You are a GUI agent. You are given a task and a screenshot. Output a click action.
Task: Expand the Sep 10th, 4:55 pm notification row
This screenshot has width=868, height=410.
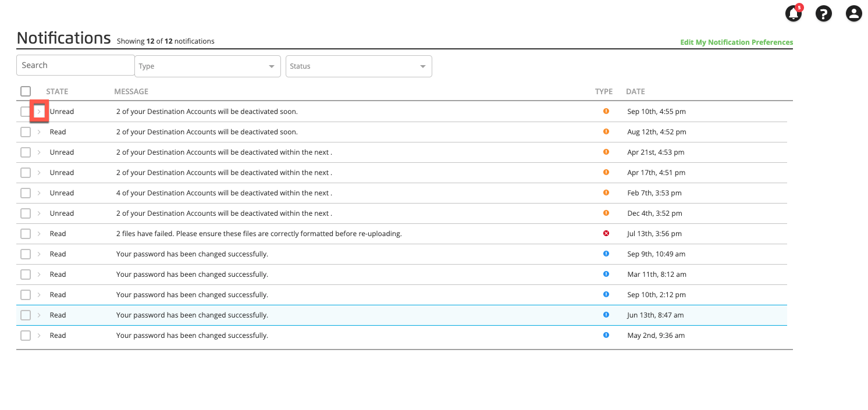(x=39, y=112)
